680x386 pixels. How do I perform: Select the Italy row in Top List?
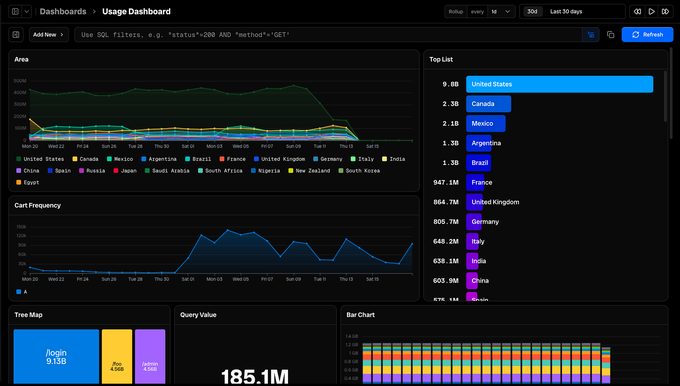point(542,242)
